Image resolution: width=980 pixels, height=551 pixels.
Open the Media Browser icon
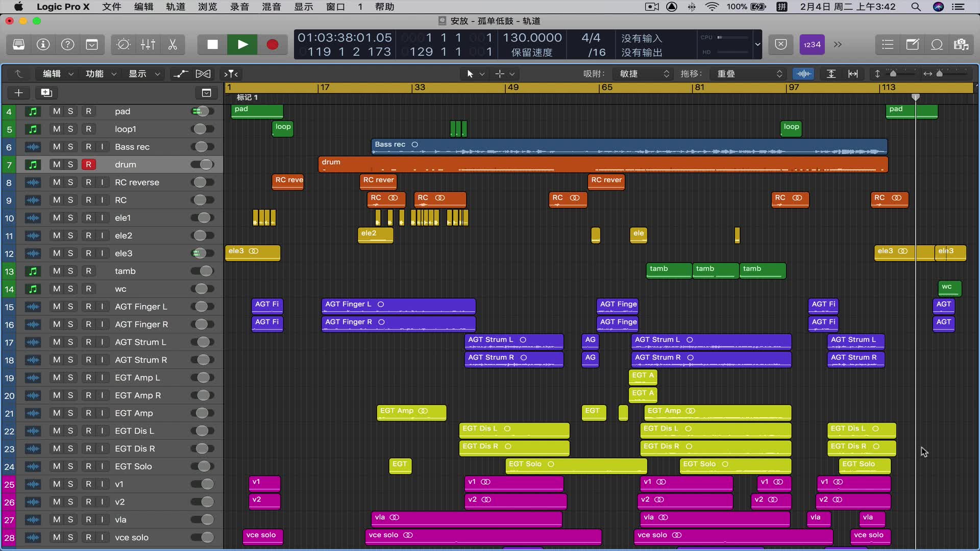tap(961, 44)
